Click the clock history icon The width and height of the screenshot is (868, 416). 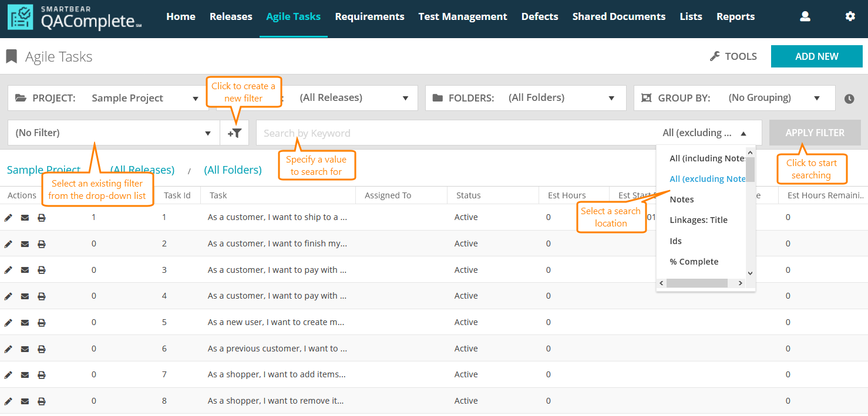tap(849, 99)
